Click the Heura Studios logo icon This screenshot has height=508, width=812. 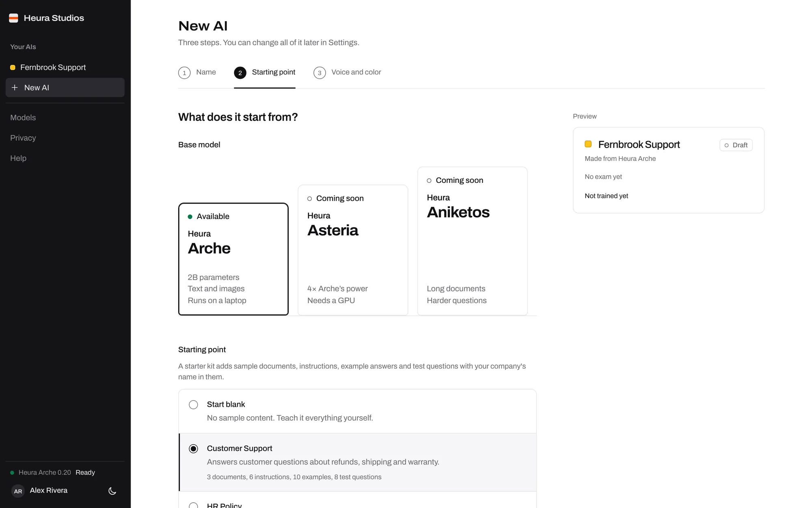pos(14,18)
